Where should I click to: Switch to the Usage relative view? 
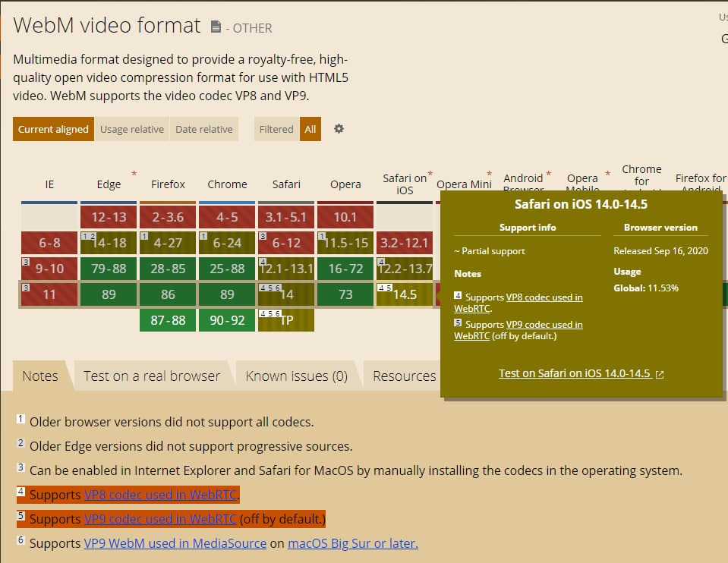click(132, 129)
